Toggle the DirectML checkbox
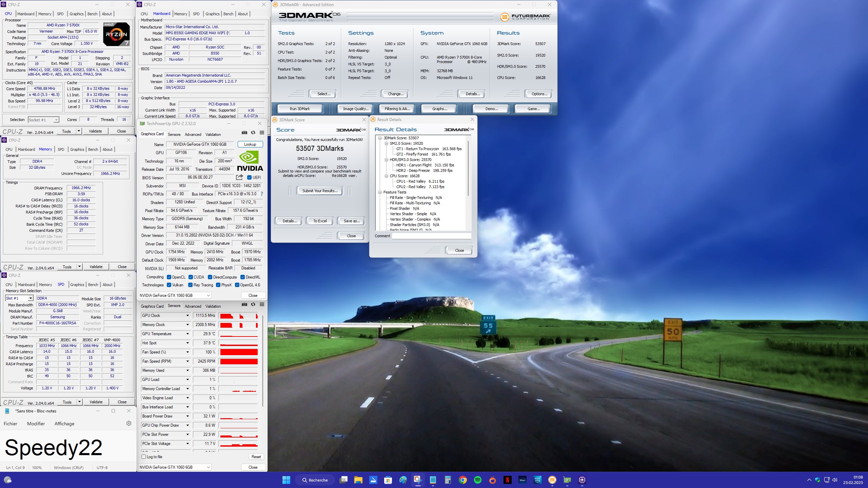The height and width of the screenshot is (488, 868). click(242, 277)
